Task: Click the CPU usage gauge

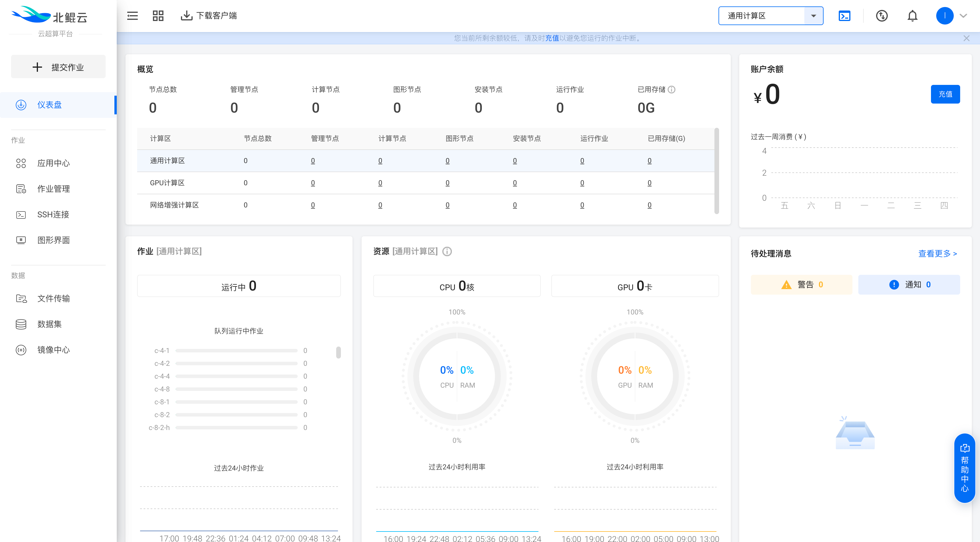Action: pos(456,376)
